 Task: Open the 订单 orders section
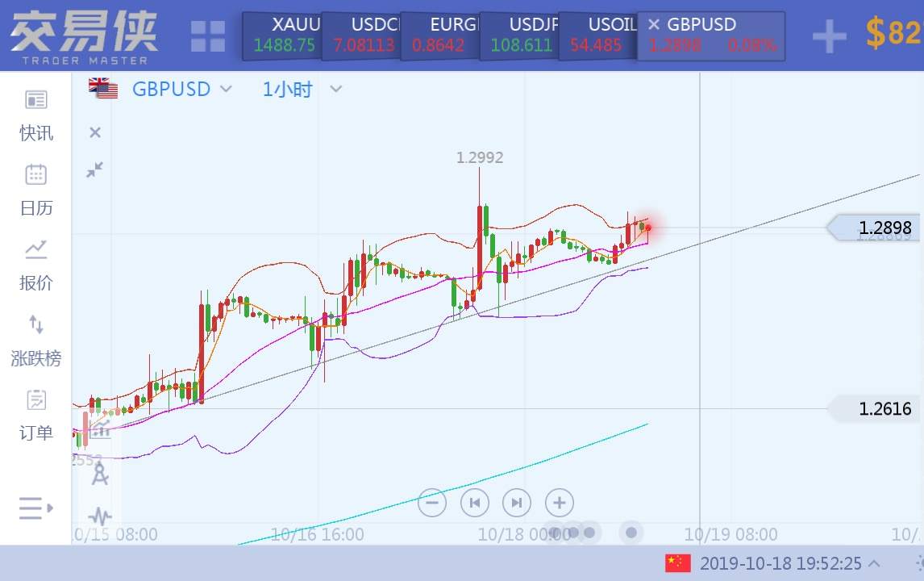[x=36, y=415]
